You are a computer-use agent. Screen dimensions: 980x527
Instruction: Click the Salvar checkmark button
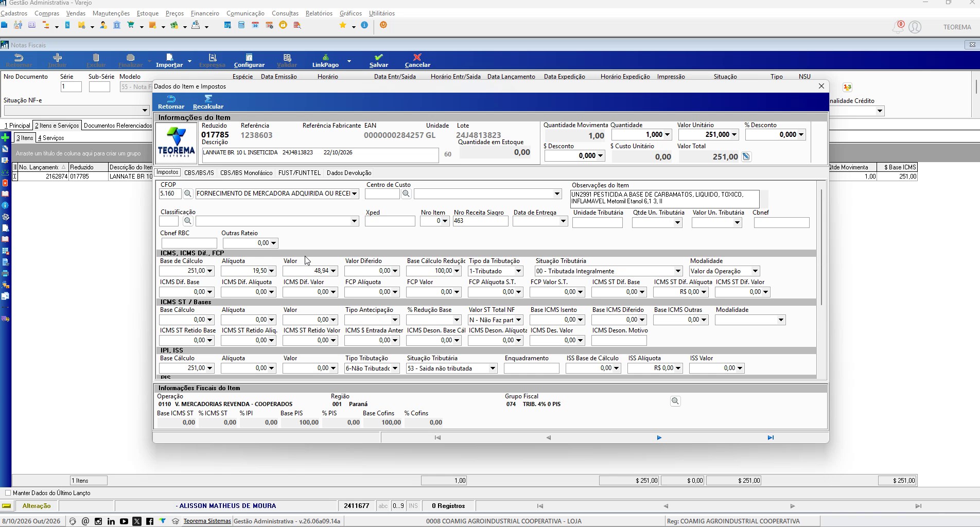pos(378,60)
